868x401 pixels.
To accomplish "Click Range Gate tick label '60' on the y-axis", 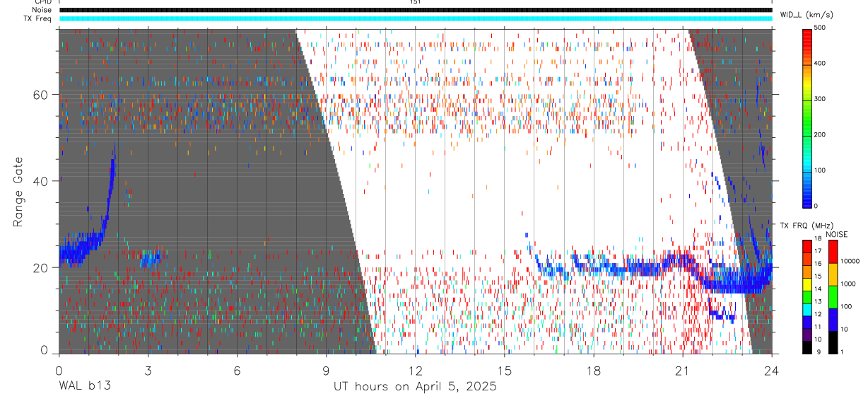I will (x=42, y=95).
